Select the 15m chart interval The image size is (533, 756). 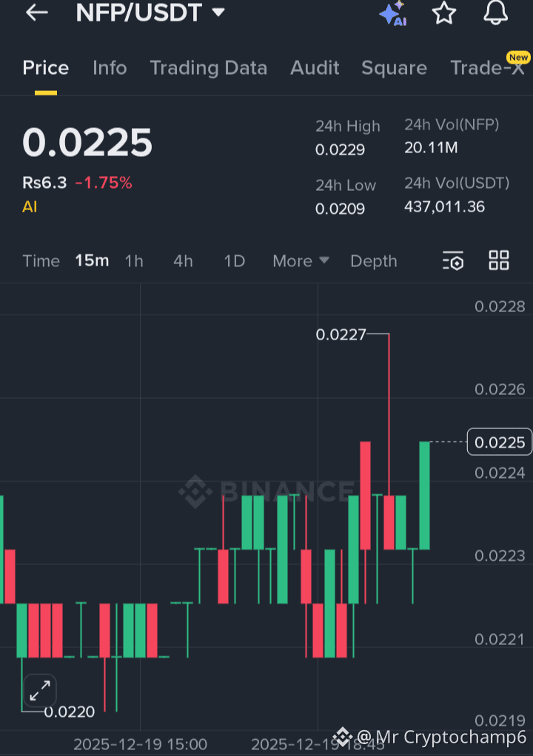point(92,261)
